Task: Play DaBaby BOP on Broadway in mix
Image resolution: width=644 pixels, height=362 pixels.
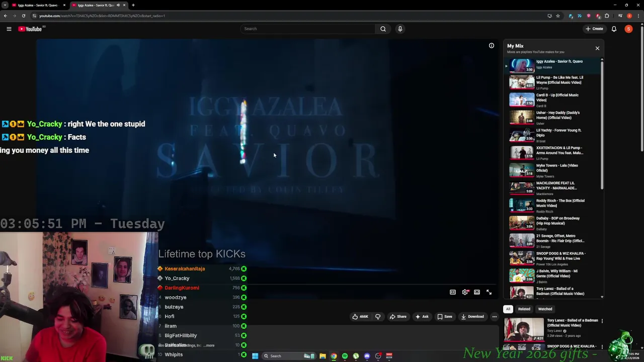Action: pyautogui.click(x=552, y=223)
